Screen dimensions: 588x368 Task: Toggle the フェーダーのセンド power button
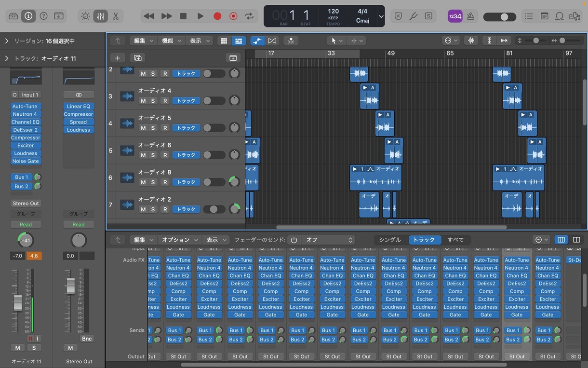[x=294, y=240]
